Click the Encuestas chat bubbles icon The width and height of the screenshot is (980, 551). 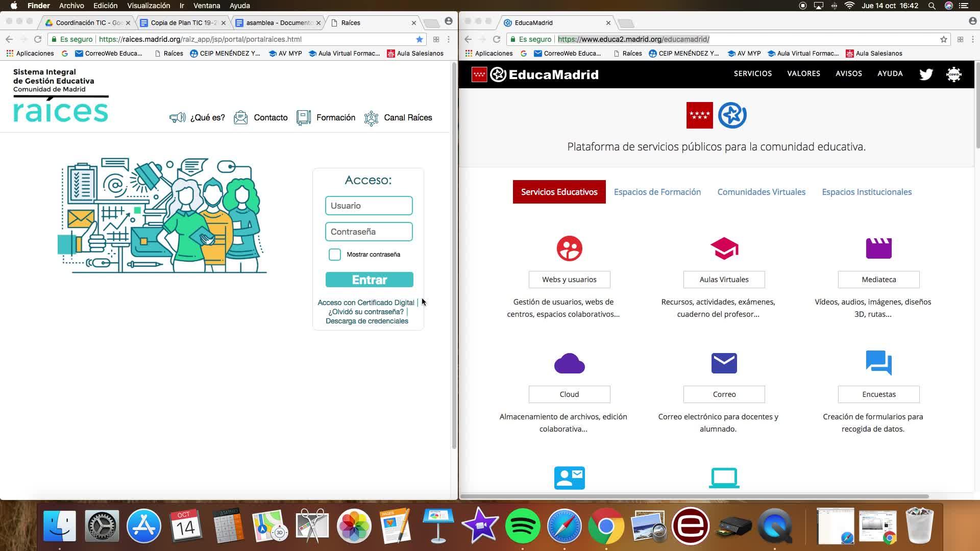pos(878,363)
